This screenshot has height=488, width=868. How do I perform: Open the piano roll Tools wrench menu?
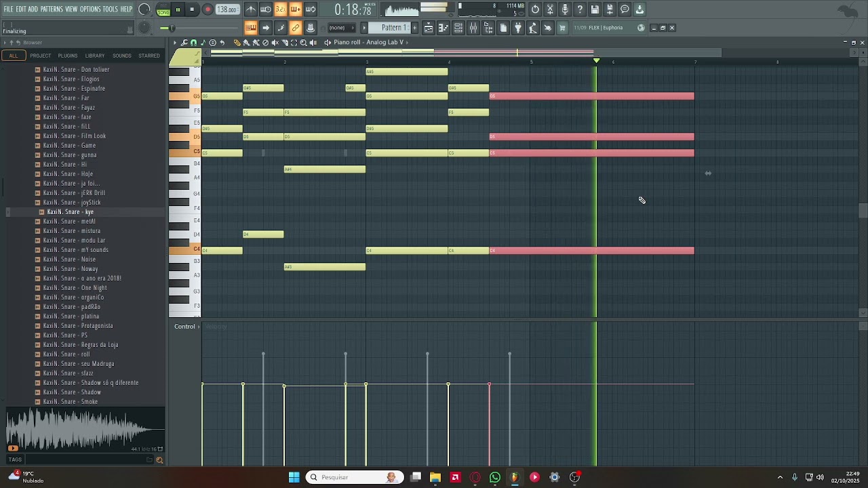coord(184,42)
